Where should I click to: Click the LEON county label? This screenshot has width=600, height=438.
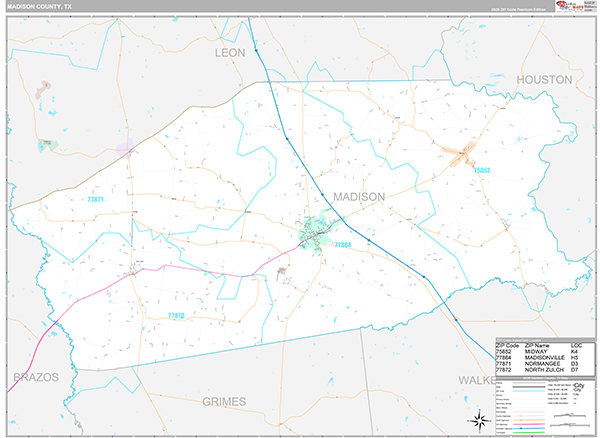coord(230,53)
